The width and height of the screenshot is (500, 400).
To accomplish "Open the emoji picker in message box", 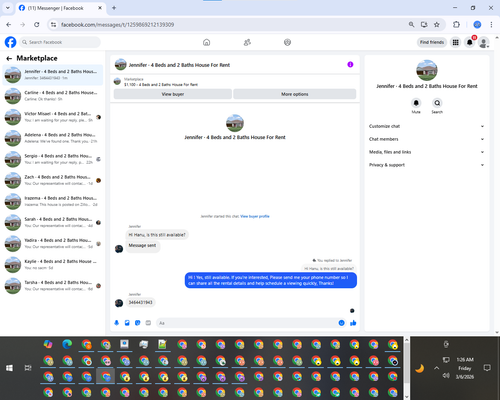I will point(341,323).
